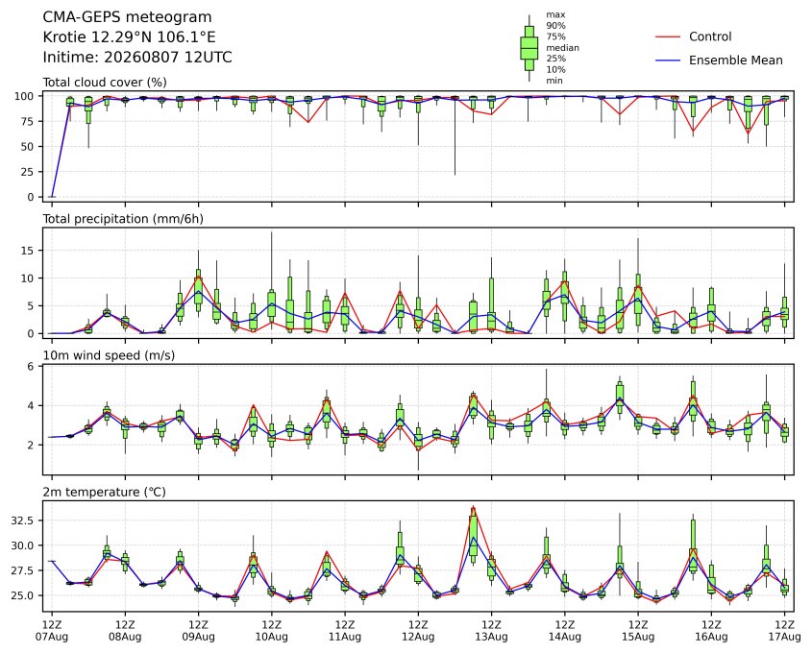This screenshot has width=812, height=653.
Task: Click the 2m temperature (°C) panel title
Action: click(x=104, y=492)
